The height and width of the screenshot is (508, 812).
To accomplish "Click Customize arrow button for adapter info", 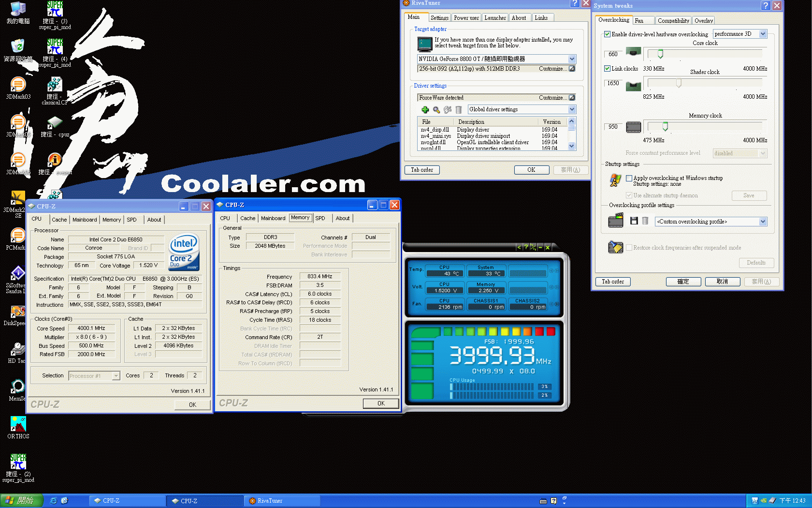I will point(572,69).
